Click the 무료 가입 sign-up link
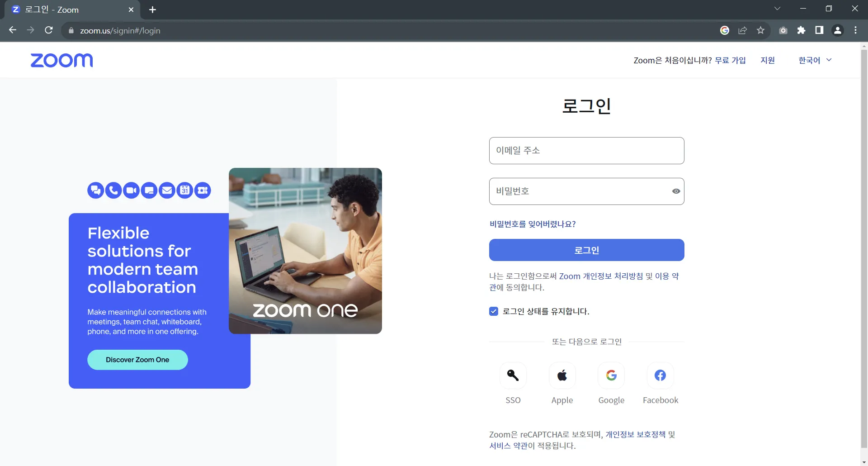Image resolution: width=868 pixels, height=466 pixels. pos(730,60)
